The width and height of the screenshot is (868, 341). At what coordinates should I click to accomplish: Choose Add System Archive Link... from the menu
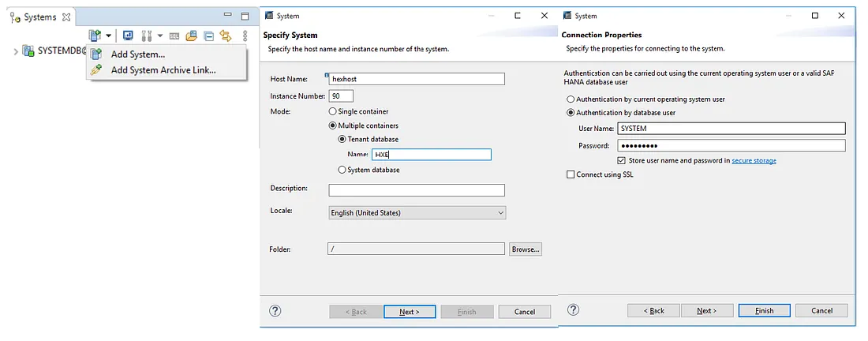pos(163,69)
